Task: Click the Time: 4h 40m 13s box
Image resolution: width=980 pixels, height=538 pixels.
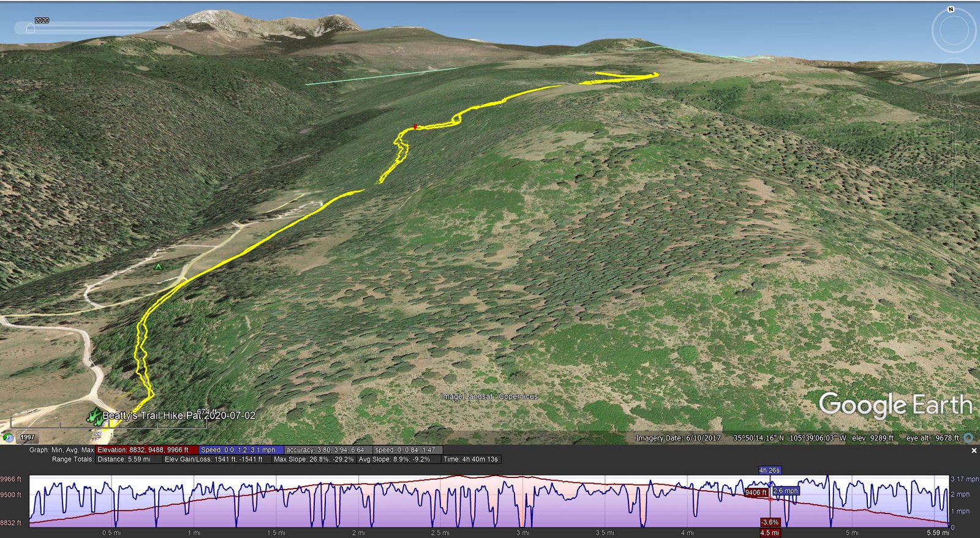Action: tap(472, 459)
